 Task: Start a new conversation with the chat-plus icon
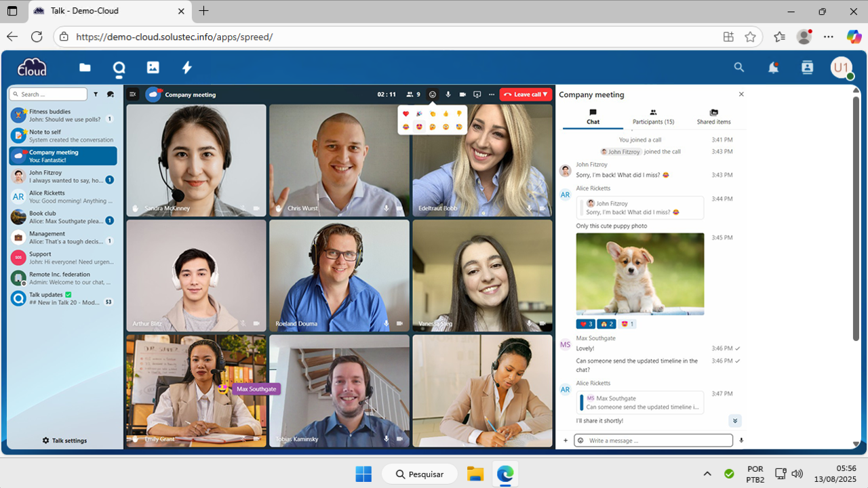click(111, 95)
